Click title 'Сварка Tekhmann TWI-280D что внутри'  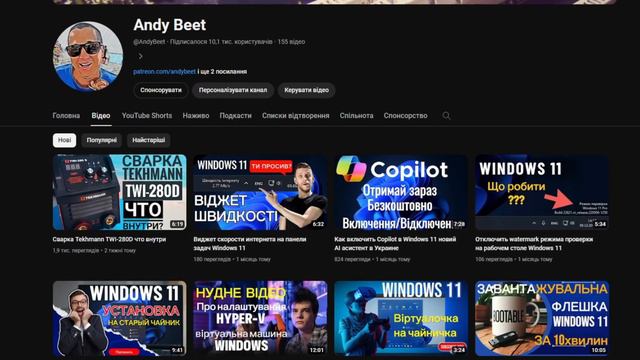coord(109,239)
